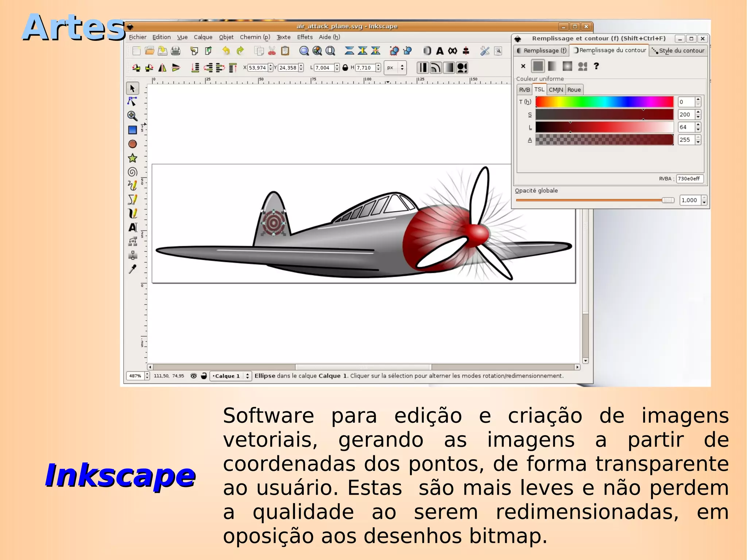The height and width of the screenshot is (560, 747).
Task: Click the New document icon
Action: 136,51
